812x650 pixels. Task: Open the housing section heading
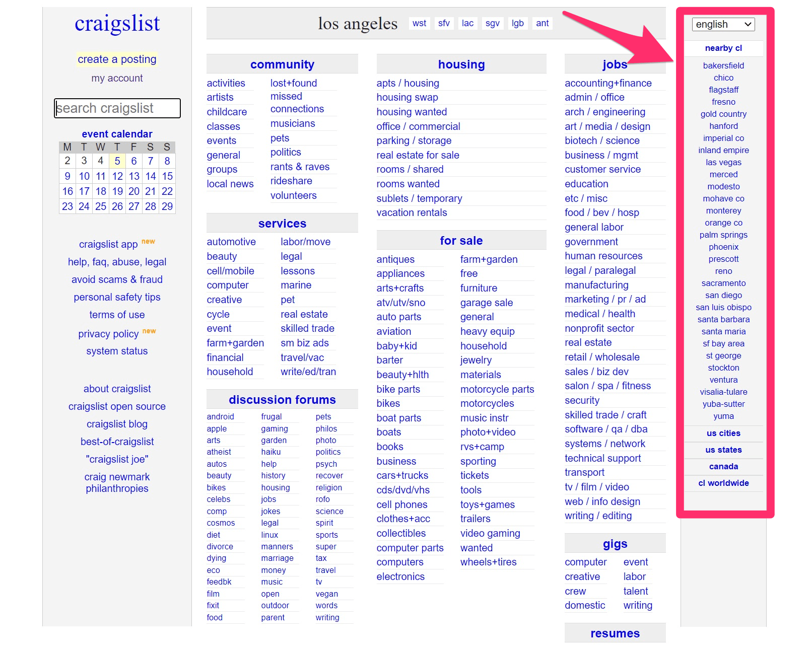pyautogui.click(x=461, y=64)
